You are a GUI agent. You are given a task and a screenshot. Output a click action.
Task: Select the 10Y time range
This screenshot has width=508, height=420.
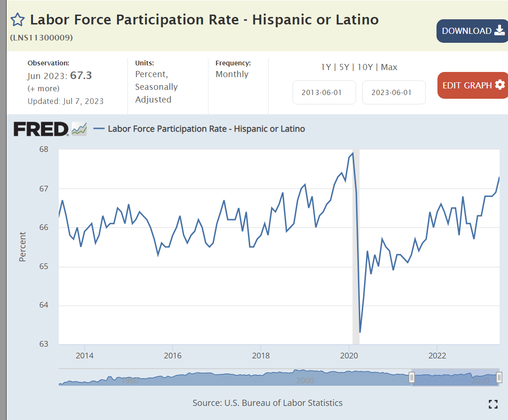point(365,67)
